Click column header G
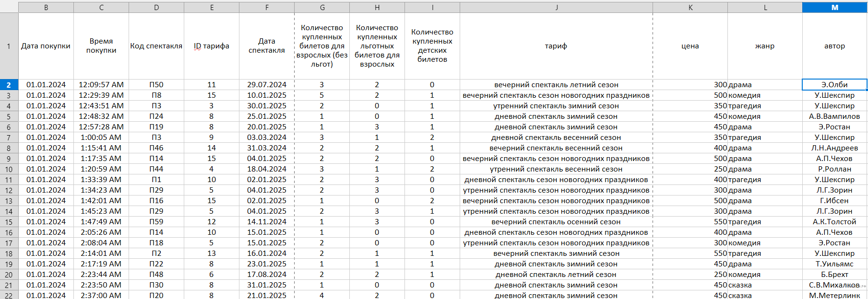The width and height of the screenshot is (868, 299). (x=322, y=7)
